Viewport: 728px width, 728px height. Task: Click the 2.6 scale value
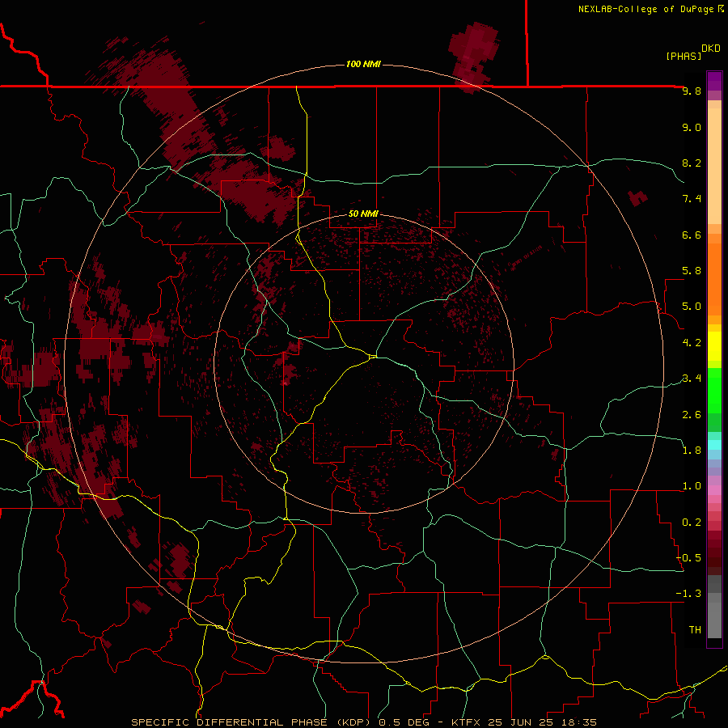692,415
